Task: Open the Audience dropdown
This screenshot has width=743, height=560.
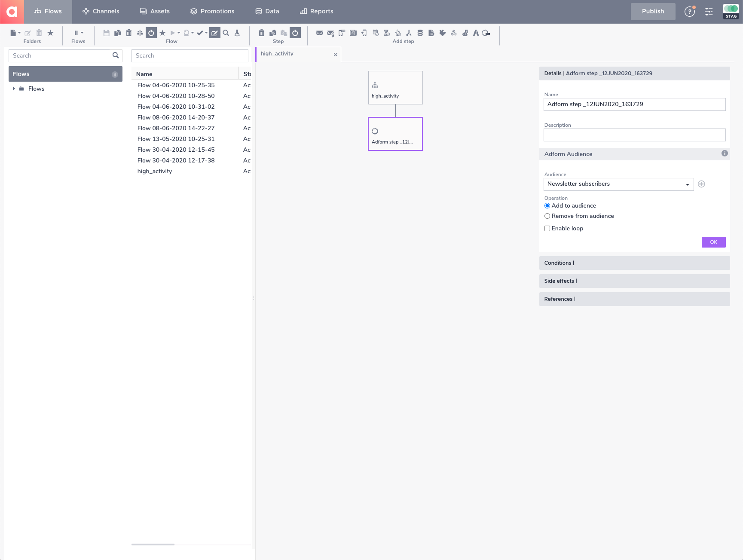Action: click(618, 184)
